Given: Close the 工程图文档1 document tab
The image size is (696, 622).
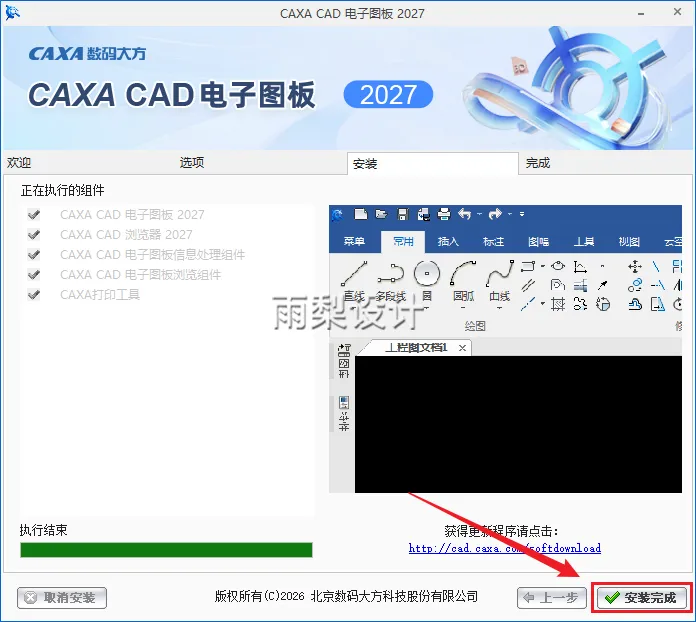Looking at the screenshot, I should (462, 348).
